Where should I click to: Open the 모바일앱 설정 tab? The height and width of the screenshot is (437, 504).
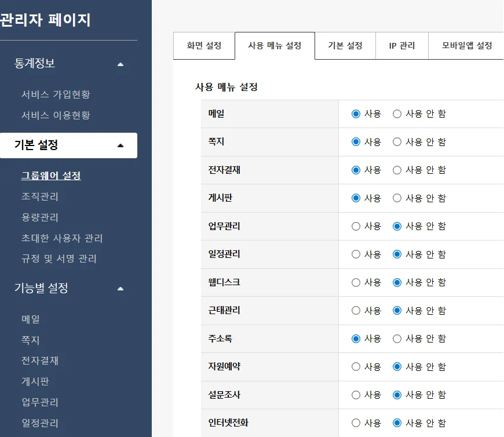[466, 46]
